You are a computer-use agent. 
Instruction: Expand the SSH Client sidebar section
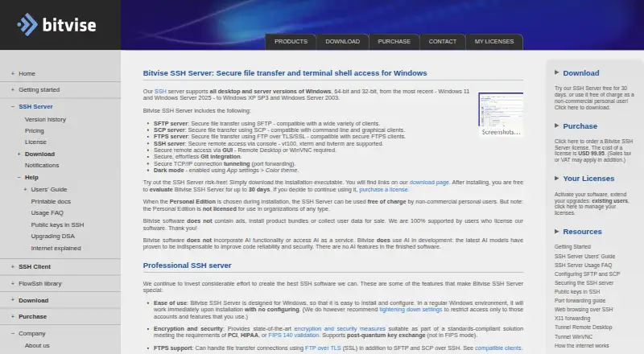click(13, 266)
